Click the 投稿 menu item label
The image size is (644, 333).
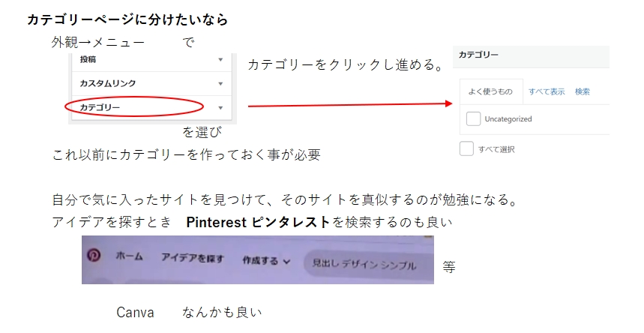click(88, 59)
